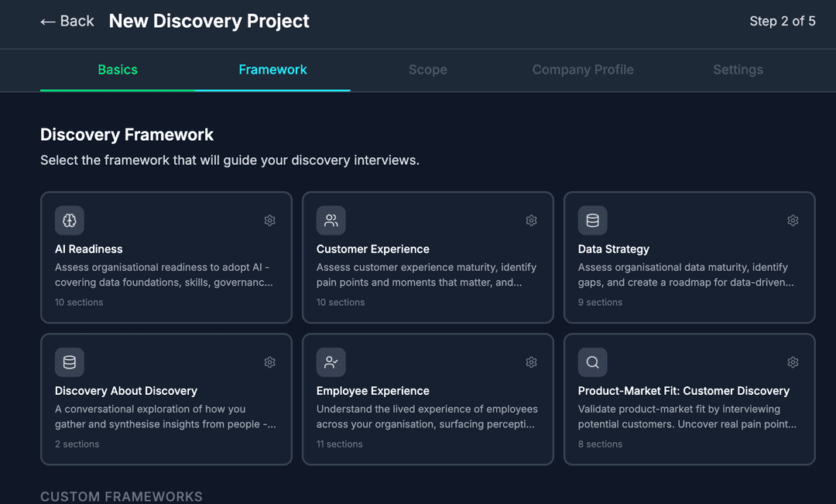Open settings gear on Discovery About Discovery

pos(269,362)
